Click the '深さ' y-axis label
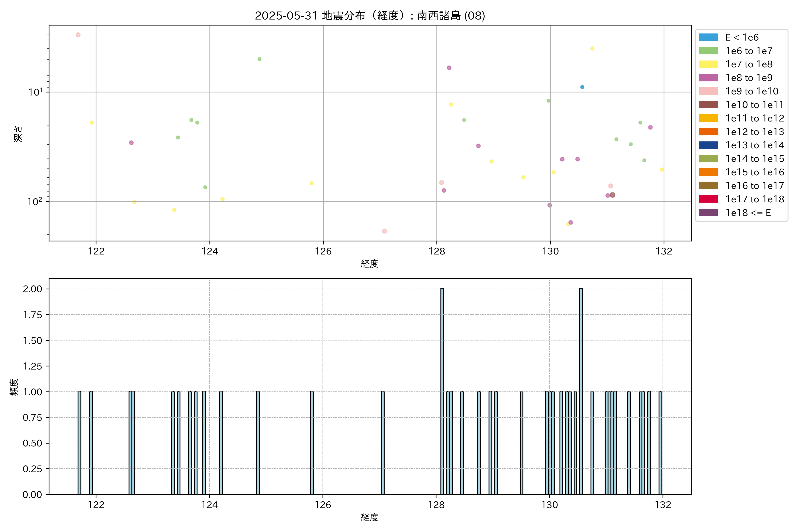Image resolution: width=798 pixels, height=532 pixels. coord(18,134)
